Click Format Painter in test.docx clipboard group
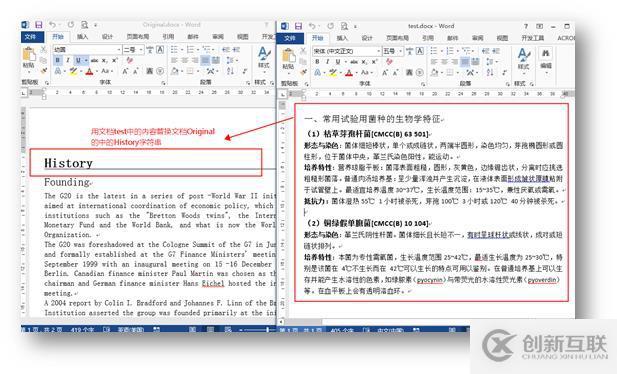The height and width of the screenshot is (374, 617). click(303, 72)
